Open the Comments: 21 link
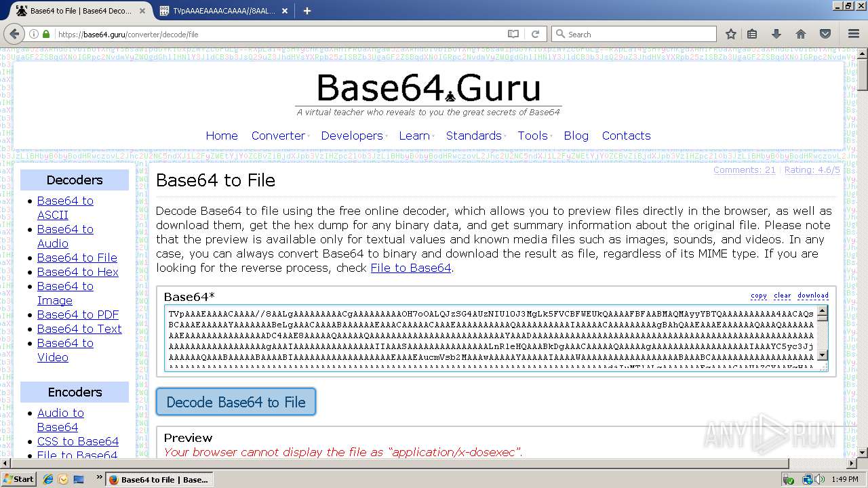This screenshot has height=488, width=868. click(744, 170)
